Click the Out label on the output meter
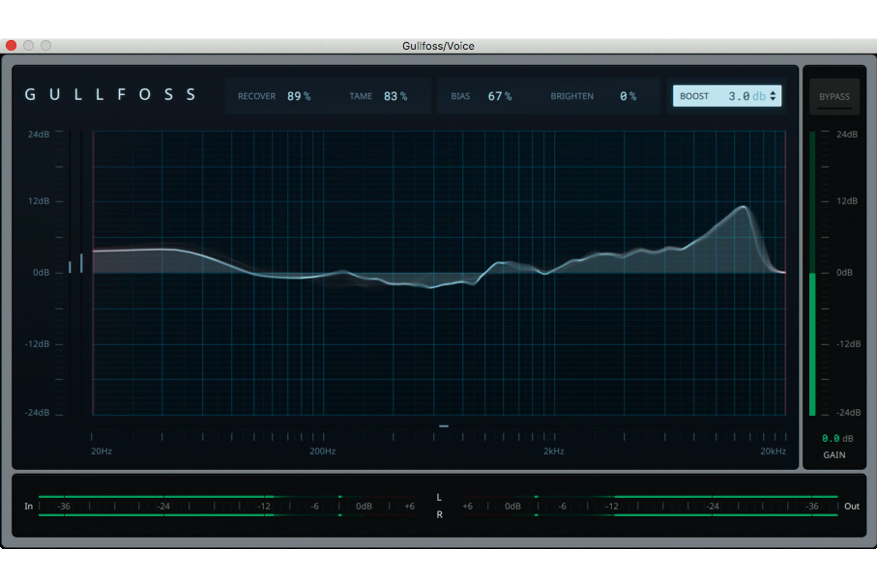877x588 pixels. pos(851,506)
